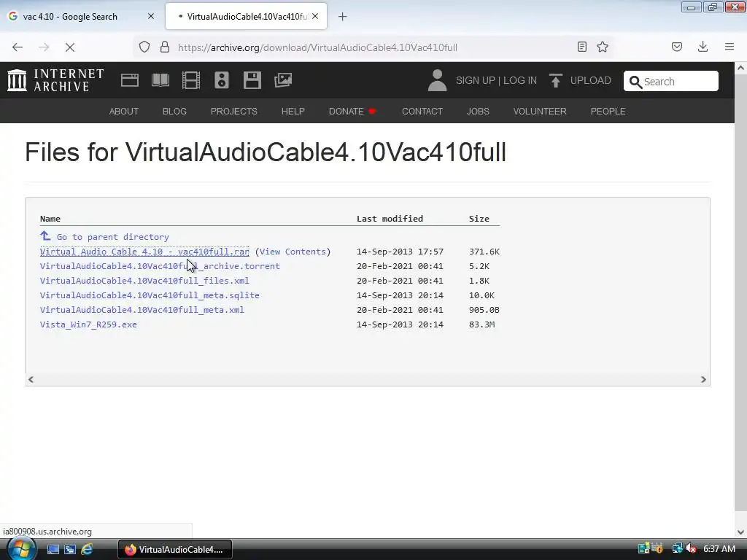Switch to the vac 4.10 Google Search tab
Screen dimensions: 747x560
[x=81, y=17]
